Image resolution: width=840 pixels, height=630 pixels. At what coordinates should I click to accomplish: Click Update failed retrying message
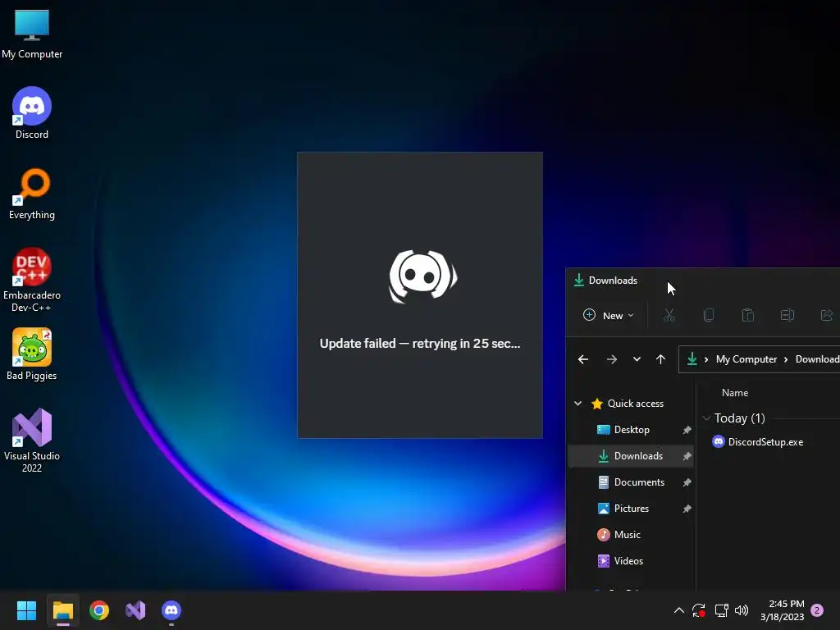pos(420,344)
